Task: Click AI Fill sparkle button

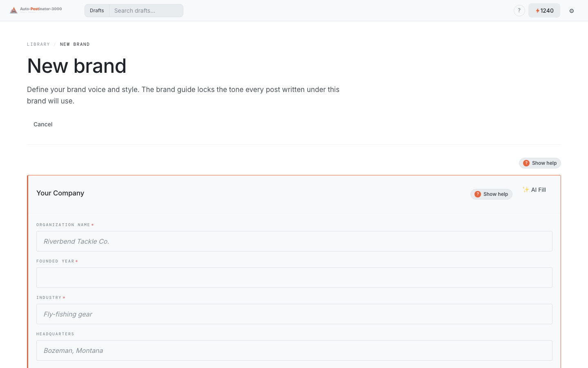Action: 534,190
